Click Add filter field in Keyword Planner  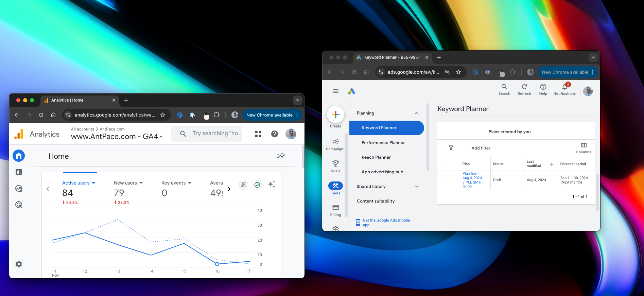(x=481, y=148)
